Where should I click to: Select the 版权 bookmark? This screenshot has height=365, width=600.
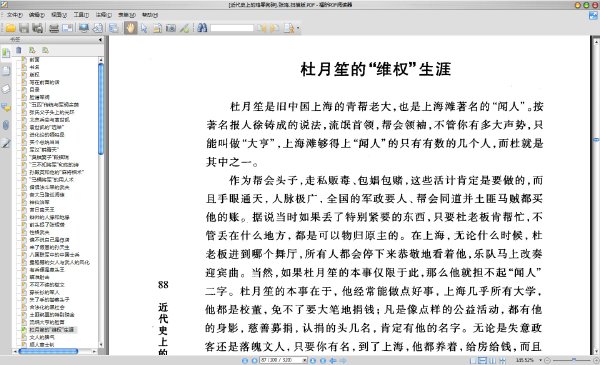click(34, 75)
